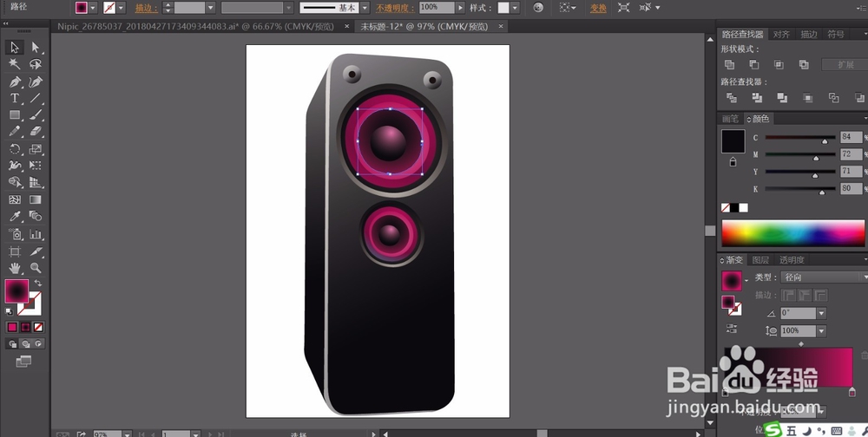Open fill color dropdown in control bar
Screen dimensions: 868x437
click(x=93, y=8)
